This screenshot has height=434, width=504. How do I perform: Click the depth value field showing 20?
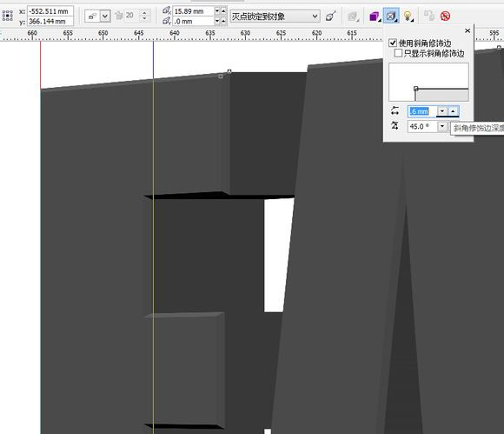[x=132, y=15]
